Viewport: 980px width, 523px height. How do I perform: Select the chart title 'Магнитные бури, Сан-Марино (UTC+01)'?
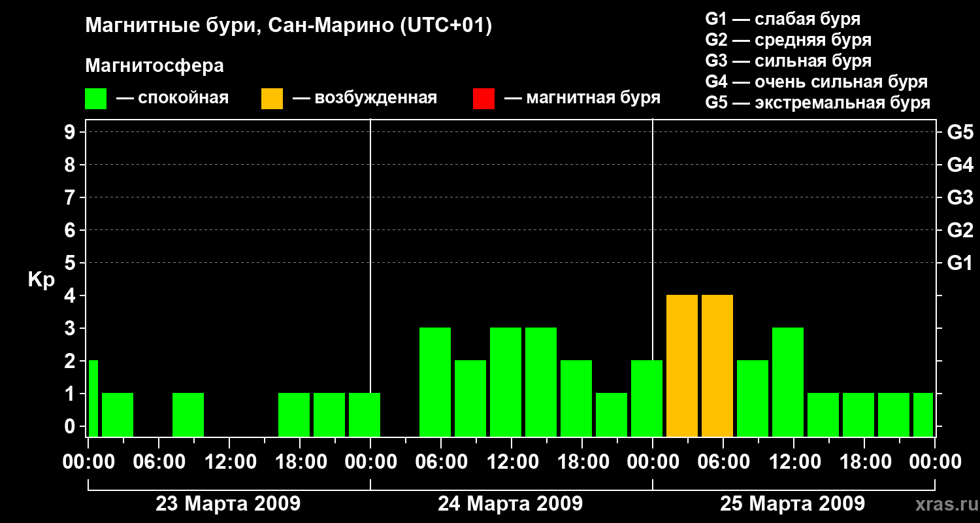[288, 26]
